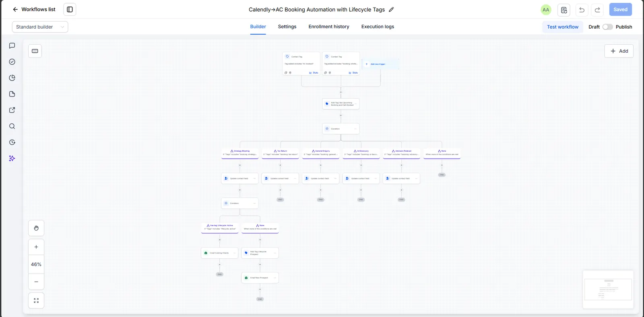Open the document icon in left sidebar
Image resolution: width=644 pixels, height=317 pixels.
pyautogui.click(x=12, y=94)
